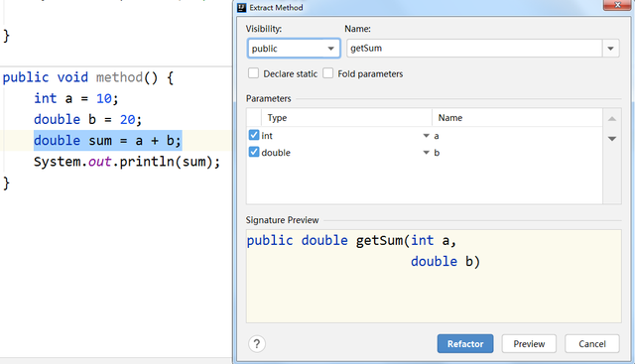Click the IntelliJ icon in dialog title bar

point(242,8)
